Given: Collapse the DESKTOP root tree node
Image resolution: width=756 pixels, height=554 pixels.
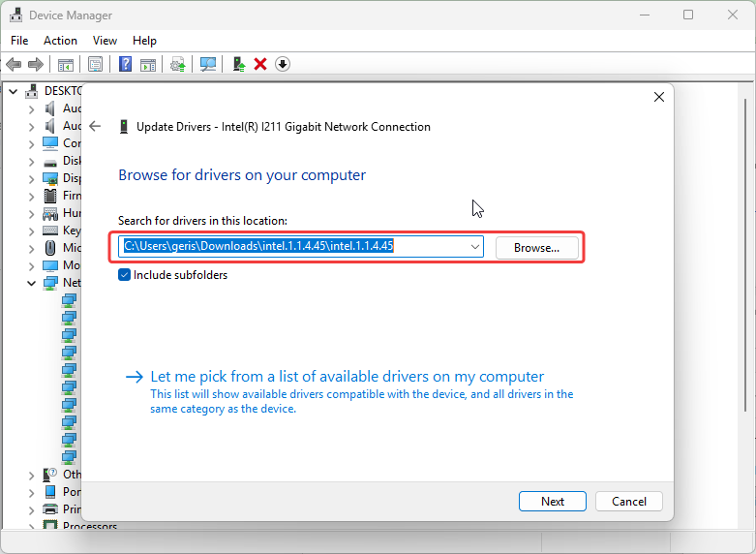Looking at the screenshot, I should tap(13, 91).
